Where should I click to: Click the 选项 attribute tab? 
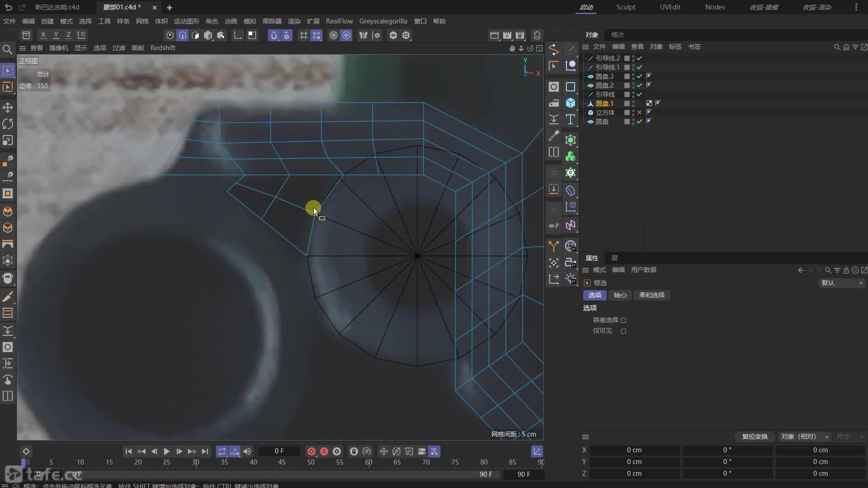[594, 295]
